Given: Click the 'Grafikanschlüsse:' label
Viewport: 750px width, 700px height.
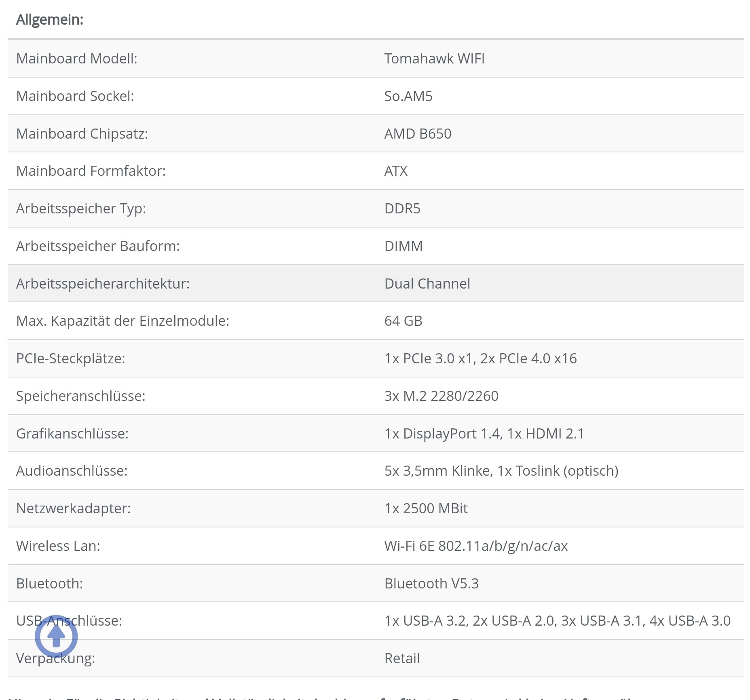Looking at the screenshot, I should click(x=72, y=434).
